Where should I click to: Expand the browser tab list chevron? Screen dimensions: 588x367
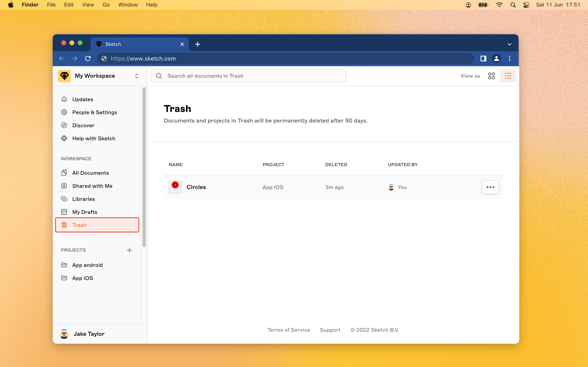point(510,44)
